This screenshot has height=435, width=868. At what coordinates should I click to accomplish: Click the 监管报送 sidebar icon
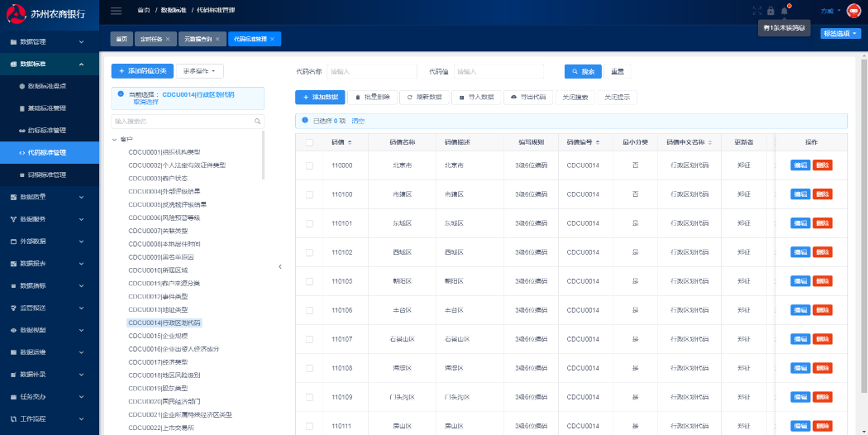(14, 308)
